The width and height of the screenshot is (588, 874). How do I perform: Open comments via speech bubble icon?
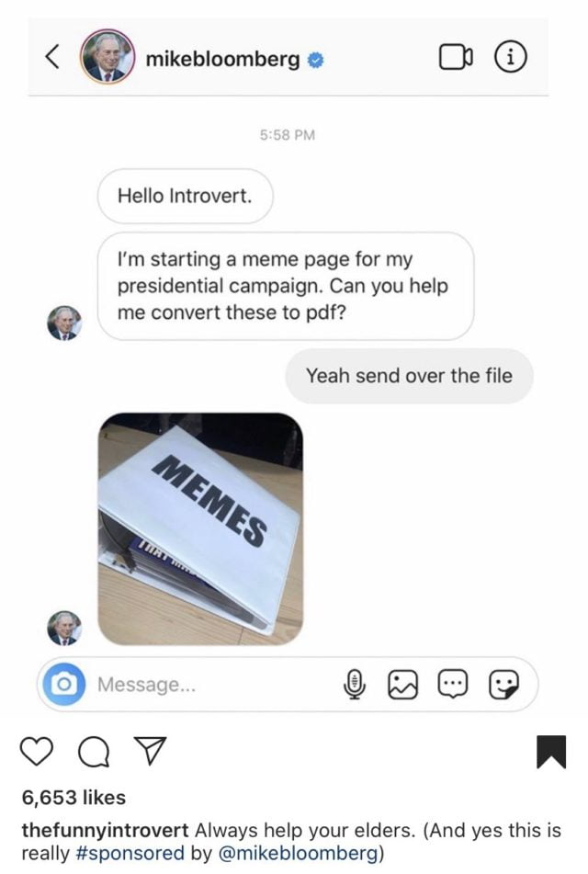click(x=94, y=753)
